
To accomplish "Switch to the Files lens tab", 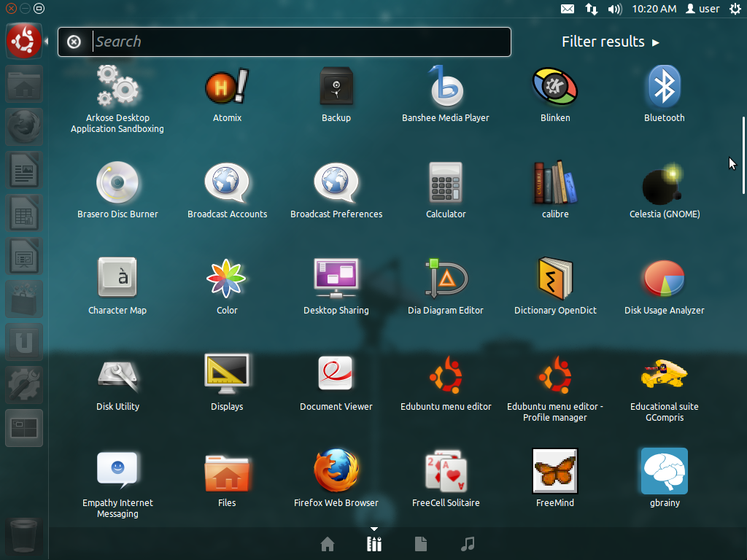I will coord(421,544).
